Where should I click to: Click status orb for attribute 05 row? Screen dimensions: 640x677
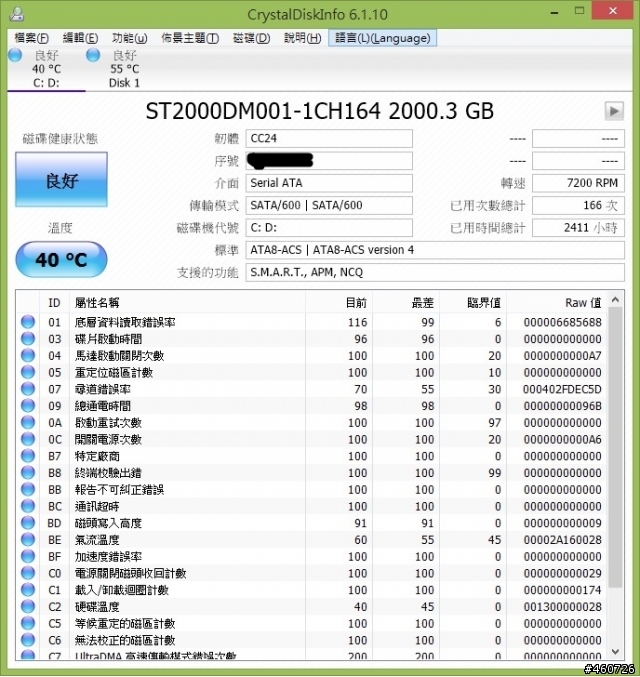(28, 372)
